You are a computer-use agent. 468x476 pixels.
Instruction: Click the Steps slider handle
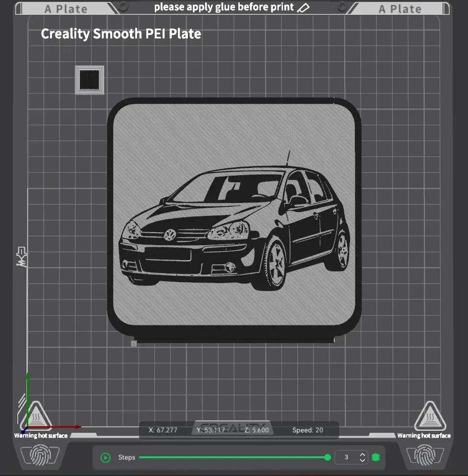328,457
